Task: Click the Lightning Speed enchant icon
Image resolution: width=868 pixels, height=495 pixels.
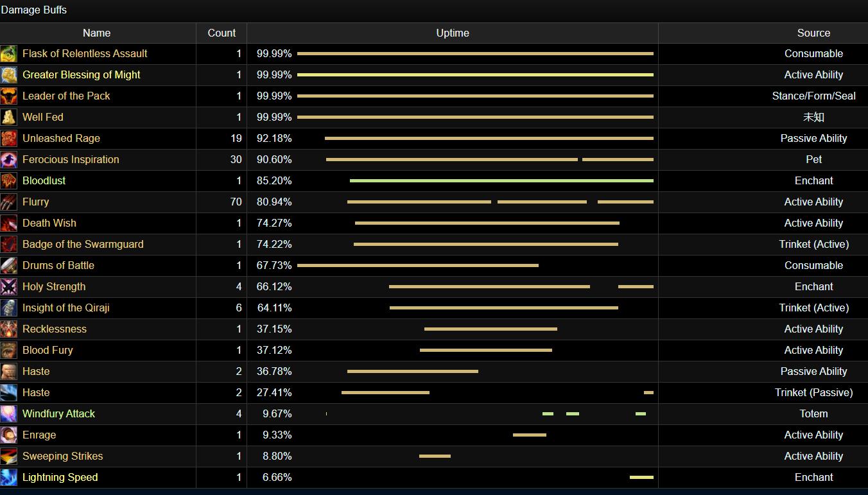Action: (9, 478)
